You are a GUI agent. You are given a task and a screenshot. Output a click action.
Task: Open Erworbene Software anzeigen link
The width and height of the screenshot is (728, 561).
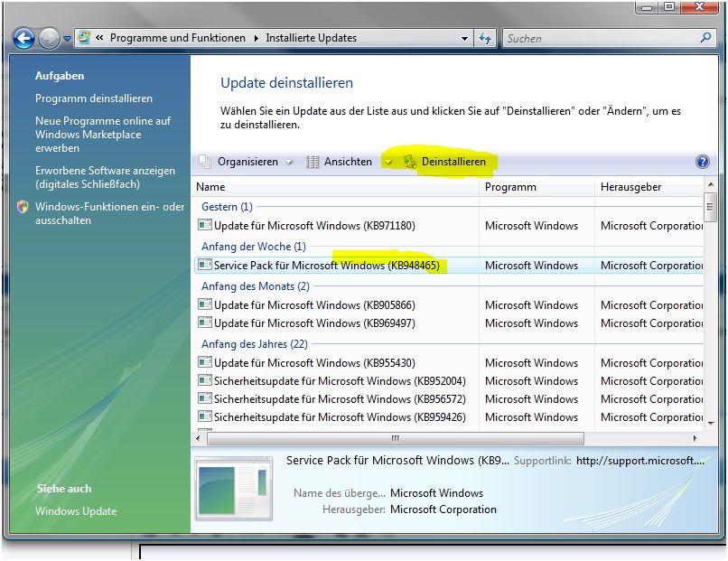(x=105, y=177)
